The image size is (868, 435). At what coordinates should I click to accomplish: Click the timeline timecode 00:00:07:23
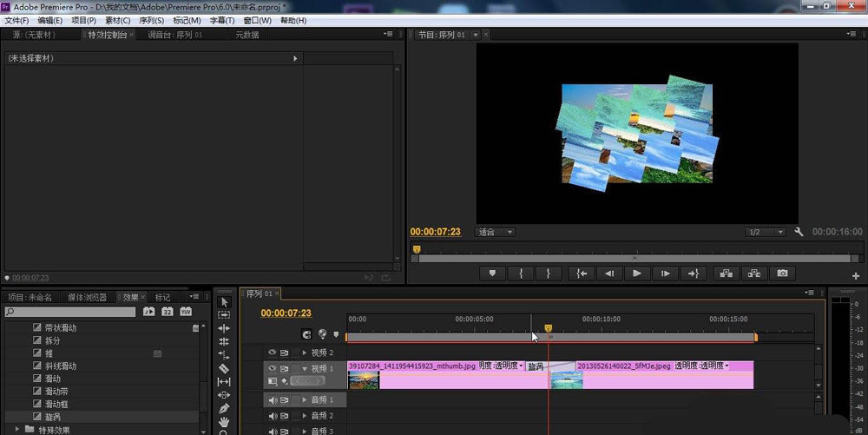[286, 313]
